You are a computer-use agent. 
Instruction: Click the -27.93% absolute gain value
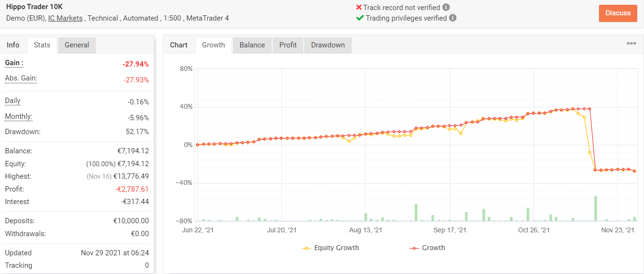[x=136, y=80]
